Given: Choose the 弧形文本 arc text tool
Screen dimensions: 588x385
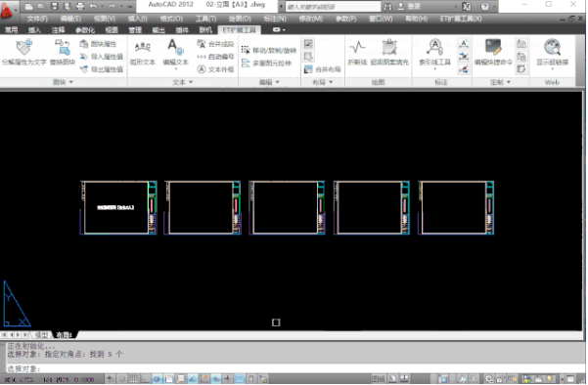Looking at the screenshot, I should click(143, 53).
